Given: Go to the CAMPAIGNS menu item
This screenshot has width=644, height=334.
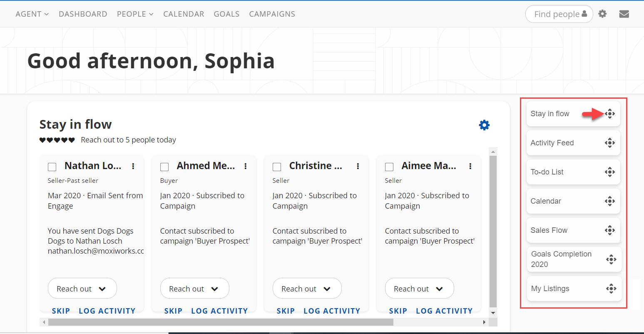Looking at the screenshot, I should point(272,14).
